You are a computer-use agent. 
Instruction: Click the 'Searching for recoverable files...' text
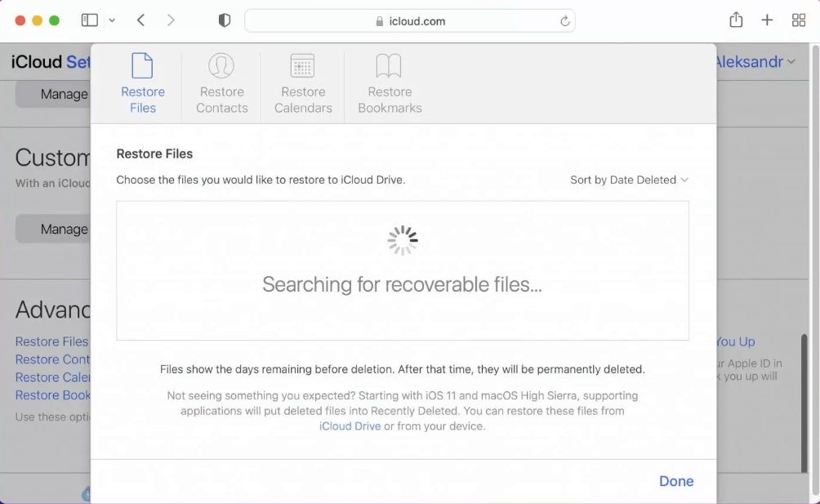pyautogui.click(x=402, y=284)
